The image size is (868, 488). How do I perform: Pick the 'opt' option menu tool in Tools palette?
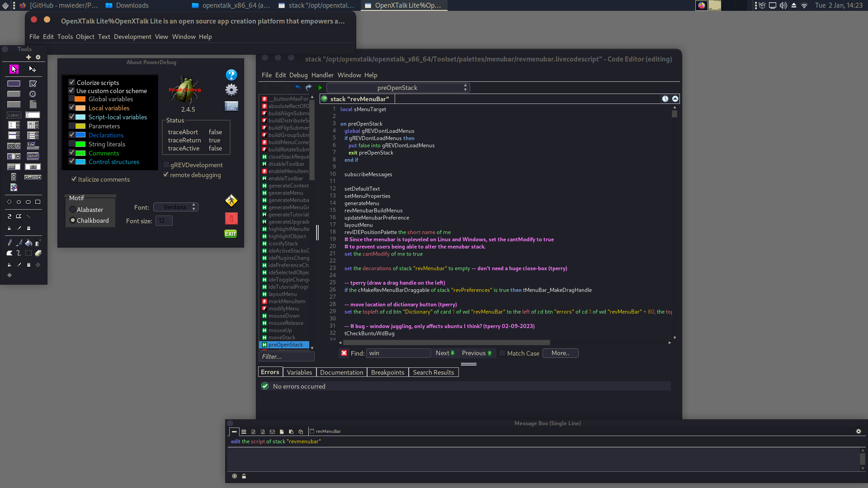[x=14, y=146]
